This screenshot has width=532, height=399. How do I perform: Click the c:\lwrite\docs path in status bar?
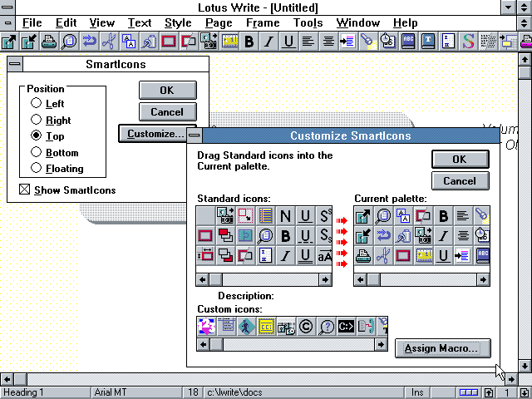[x=303, y=392]
